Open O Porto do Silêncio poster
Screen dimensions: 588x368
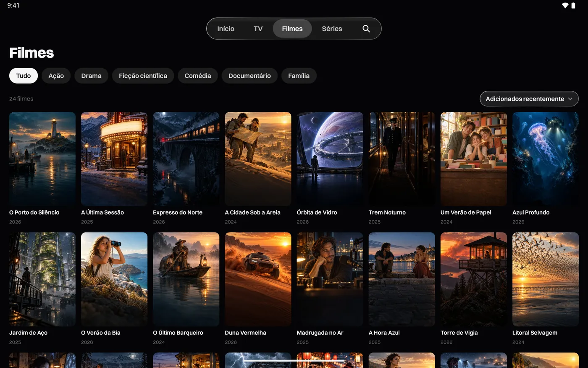click(42, 159)
